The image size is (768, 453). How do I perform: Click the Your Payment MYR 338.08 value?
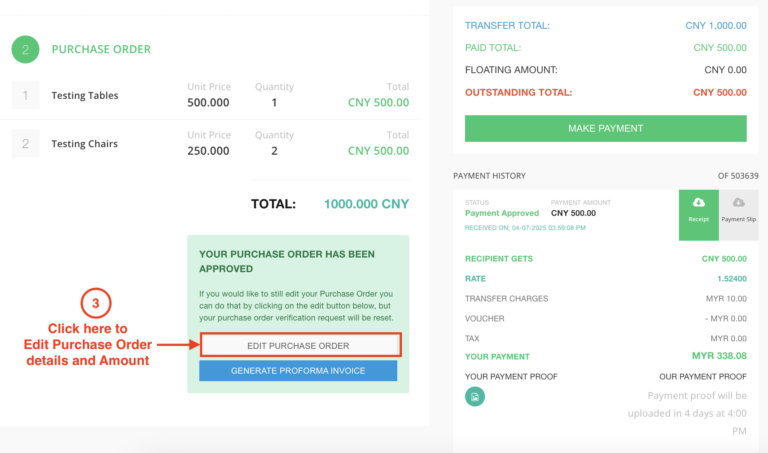click(719, 355)
